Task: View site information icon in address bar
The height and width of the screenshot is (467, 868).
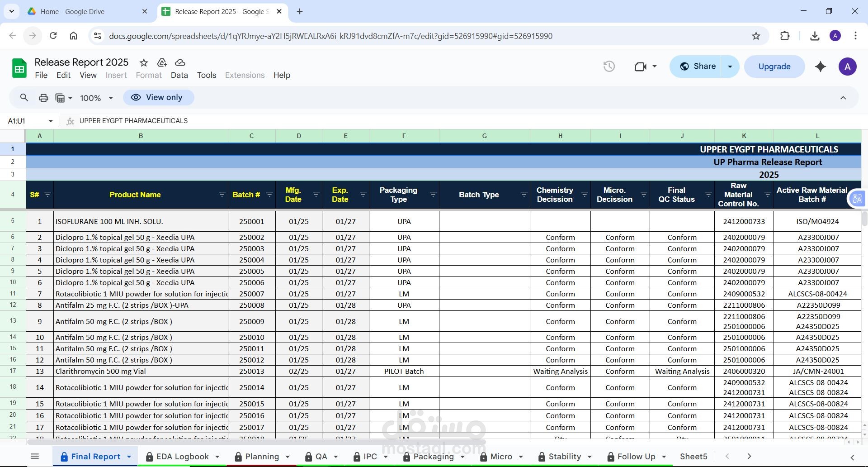Action: tap(97, 36)
